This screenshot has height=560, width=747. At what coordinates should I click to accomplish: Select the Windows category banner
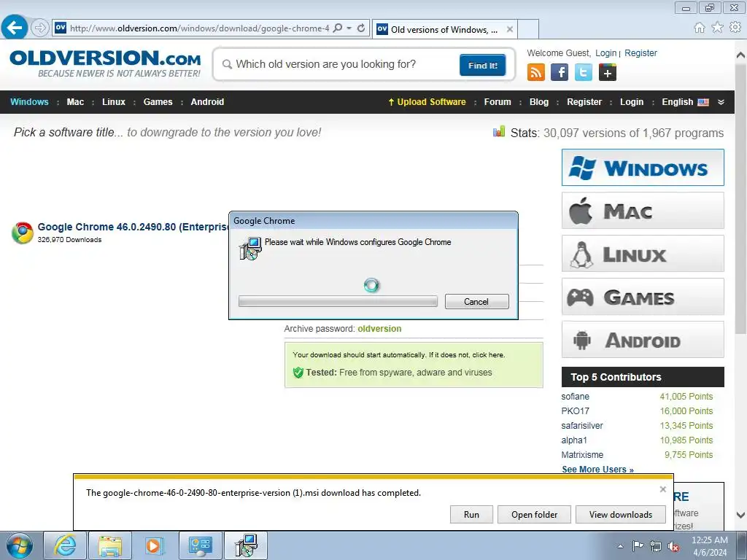(643, 168)
